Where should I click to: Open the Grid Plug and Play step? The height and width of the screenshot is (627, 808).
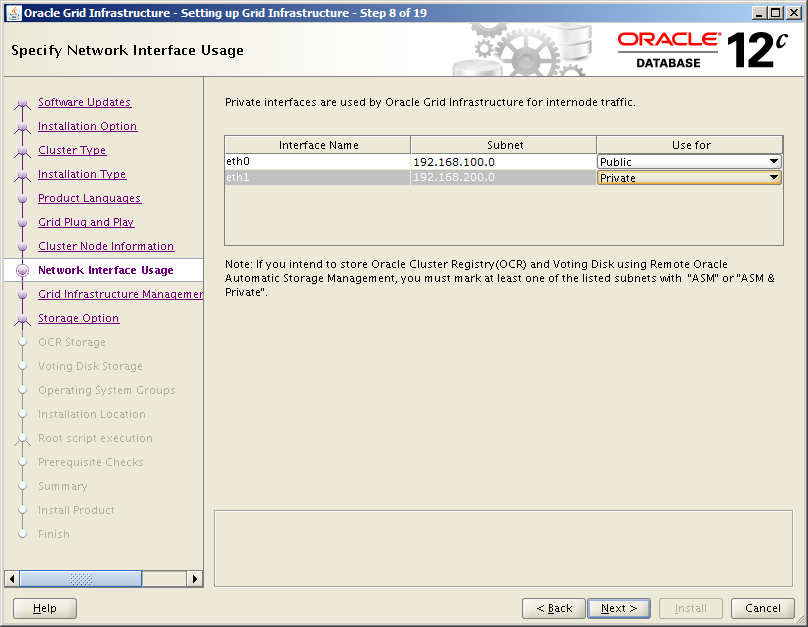click(86, 222)
